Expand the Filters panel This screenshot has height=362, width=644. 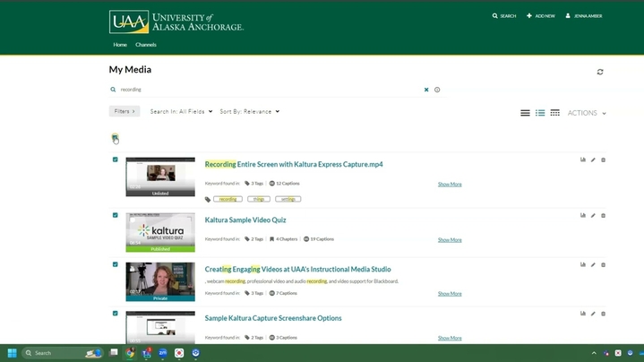125,111
